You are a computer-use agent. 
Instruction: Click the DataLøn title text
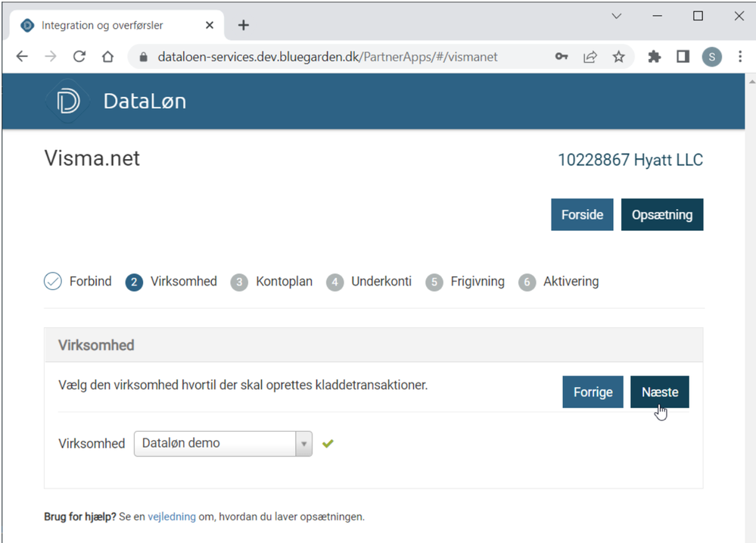pyautogui.click(x=145, y=101)
